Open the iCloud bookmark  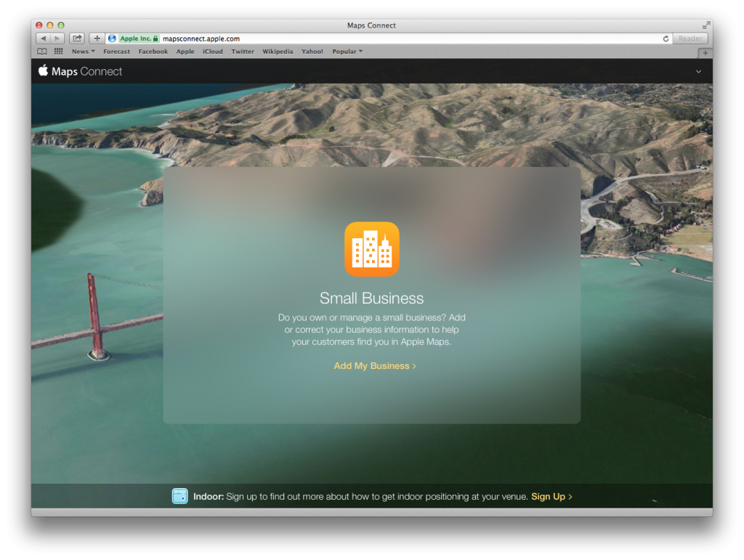pyautogui.click(x=213, y=52)
